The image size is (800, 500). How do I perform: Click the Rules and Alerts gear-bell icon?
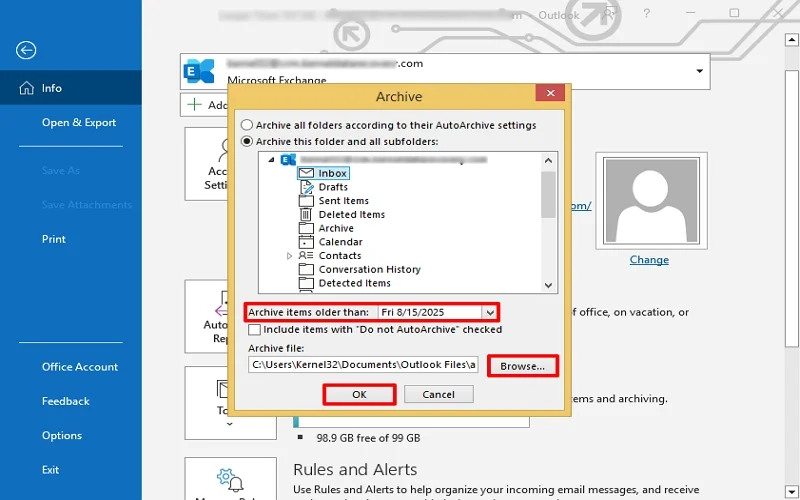pyautogui.click(x=230, y=480)
